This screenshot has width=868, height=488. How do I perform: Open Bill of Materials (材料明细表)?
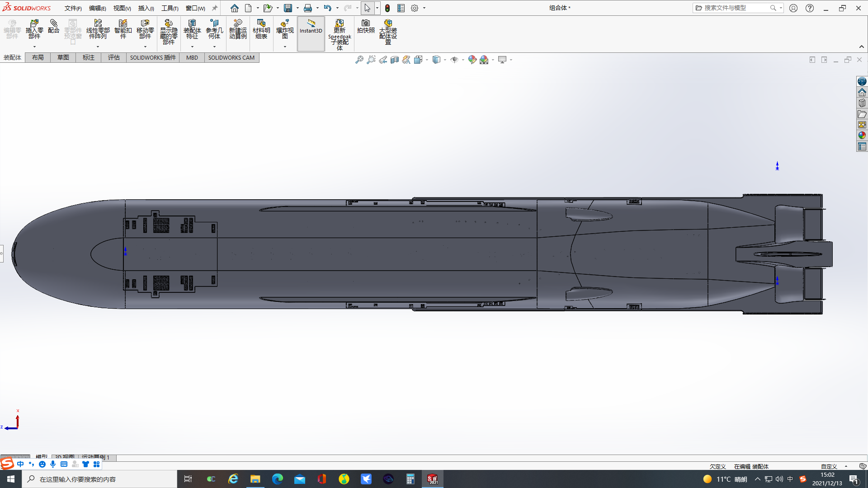pos(261,29)
